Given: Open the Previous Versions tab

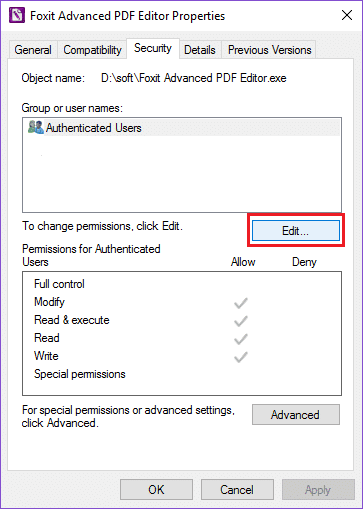Looking at the screenshot, I should (269, 50).
